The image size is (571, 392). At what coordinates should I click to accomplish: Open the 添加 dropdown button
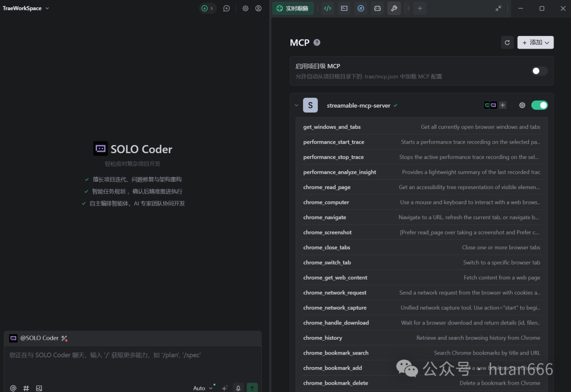click(x=535, y=43)
